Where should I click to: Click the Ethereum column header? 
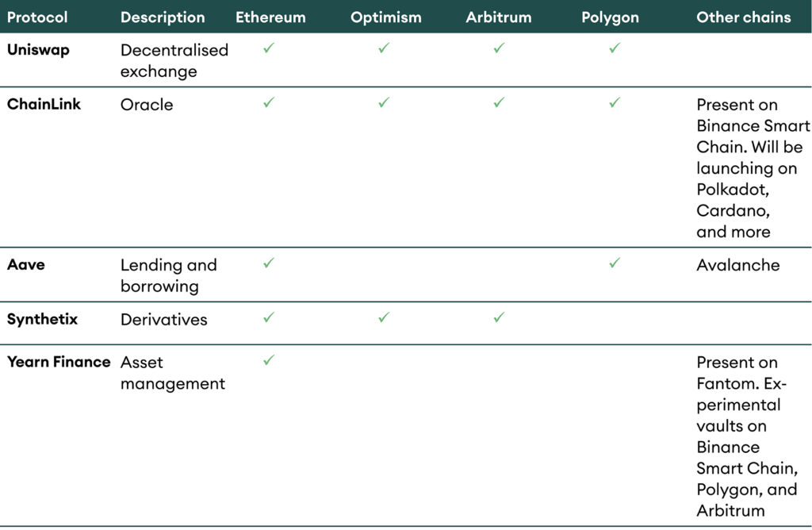[270, 17]
